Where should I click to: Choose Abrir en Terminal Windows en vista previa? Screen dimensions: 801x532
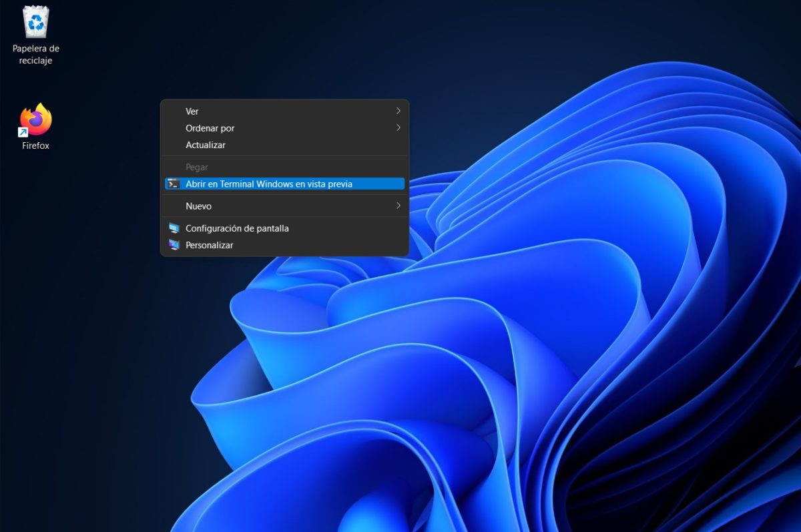[x=268, y=184]
